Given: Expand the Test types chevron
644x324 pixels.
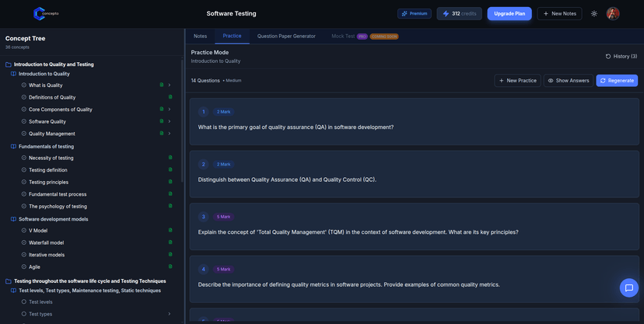Looking at the screenshot, I should pos(170,314).
